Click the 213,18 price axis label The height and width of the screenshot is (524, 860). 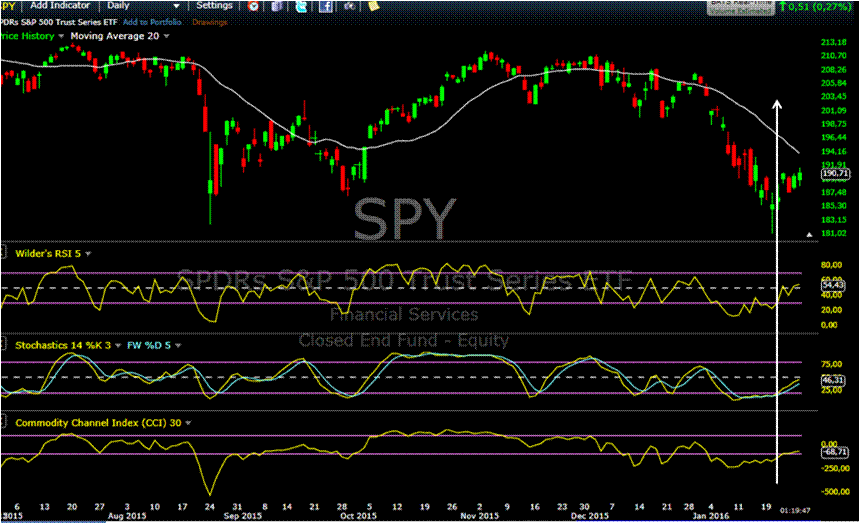tap(834, 42)
